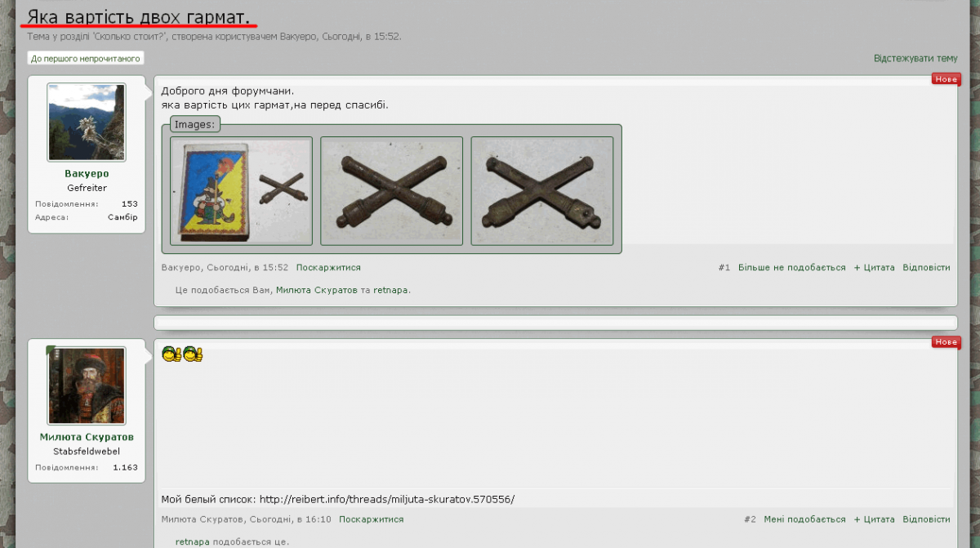Viewport: 980px width, 548px height.
Task: Click the 'Gefreiter' rank text
Action: click(x=87, y=188)
